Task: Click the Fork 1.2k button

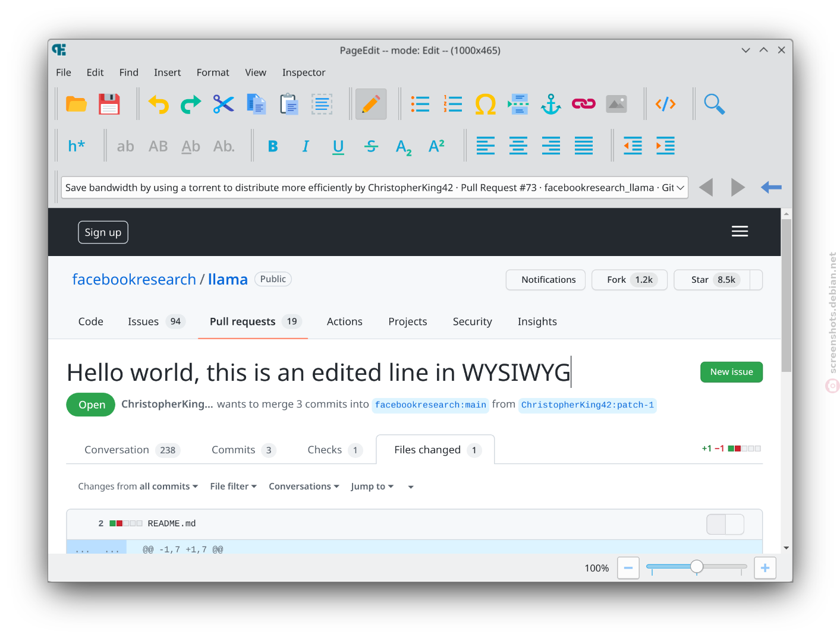Action: coord(630,280)
